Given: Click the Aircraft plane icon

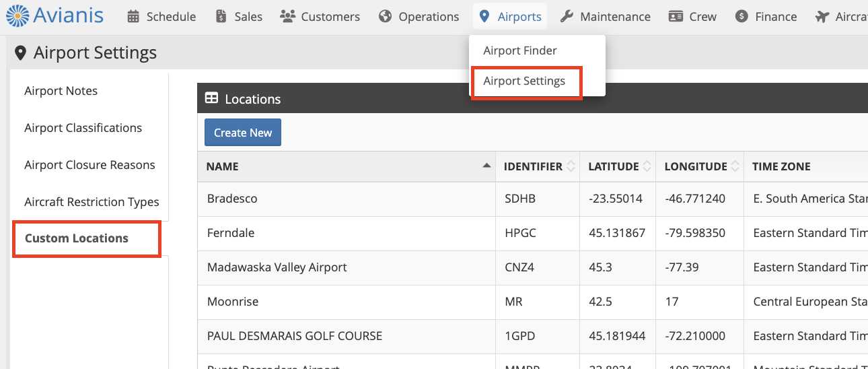Looking at the screenshot, I should click(x=822, y=17).
